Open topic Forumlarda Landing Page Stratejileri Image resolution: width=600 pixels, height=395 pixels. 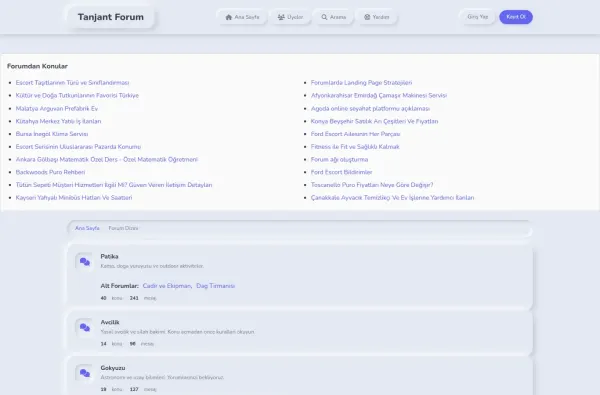coord(362,83)
